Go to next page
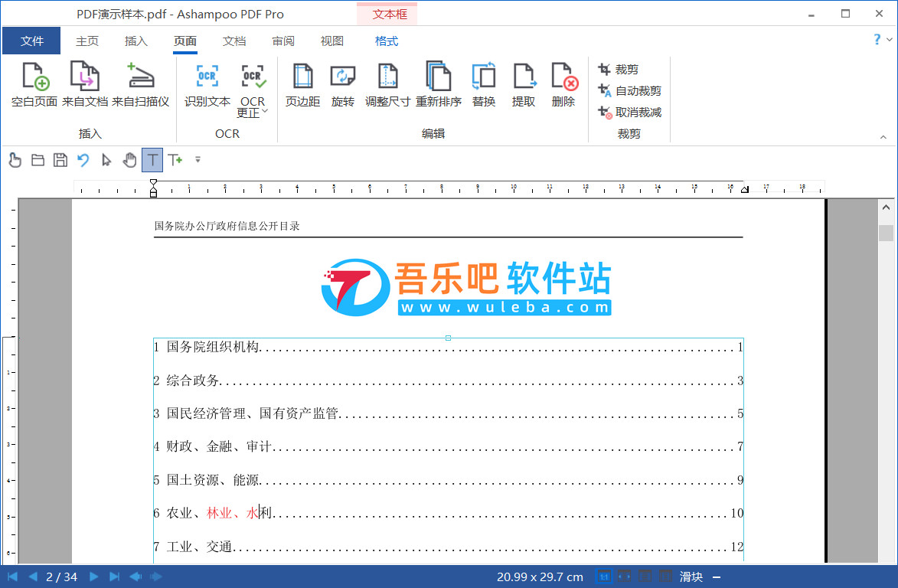Image resolution: width=898 pixels, height=588 pixels. [94, 577]
